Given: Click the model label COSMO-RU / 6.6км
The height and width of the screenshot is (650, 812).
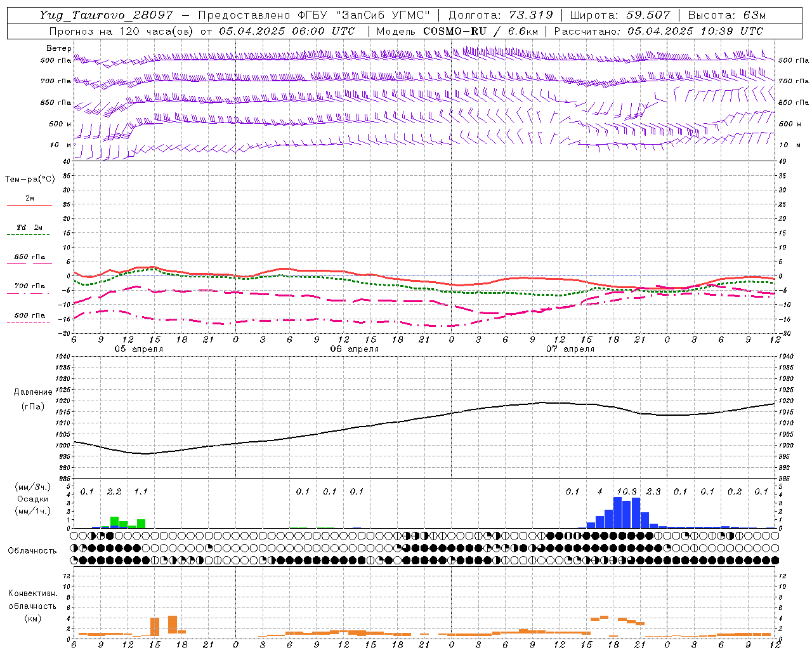Looking at the screenshot, I should pos(481,31).
